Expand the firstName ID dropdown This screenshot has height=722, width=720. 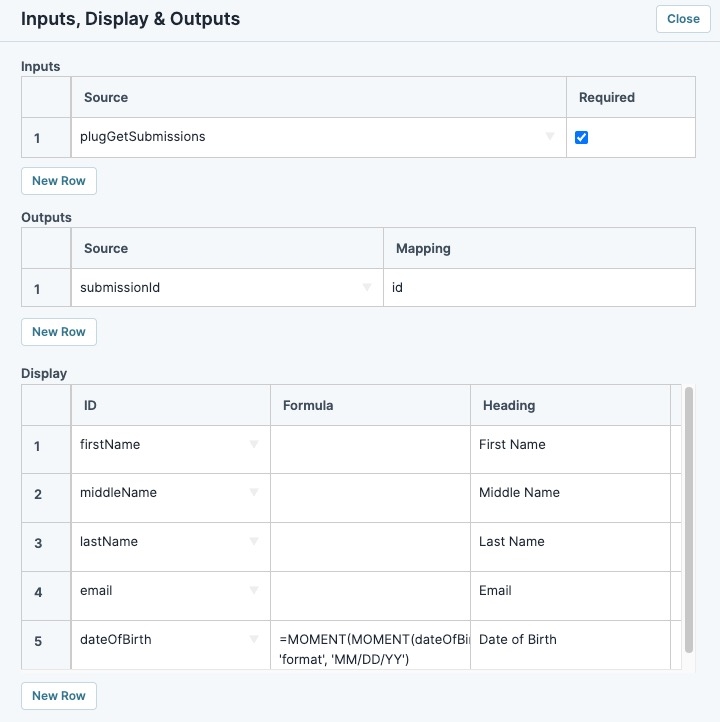click(254, 444)
